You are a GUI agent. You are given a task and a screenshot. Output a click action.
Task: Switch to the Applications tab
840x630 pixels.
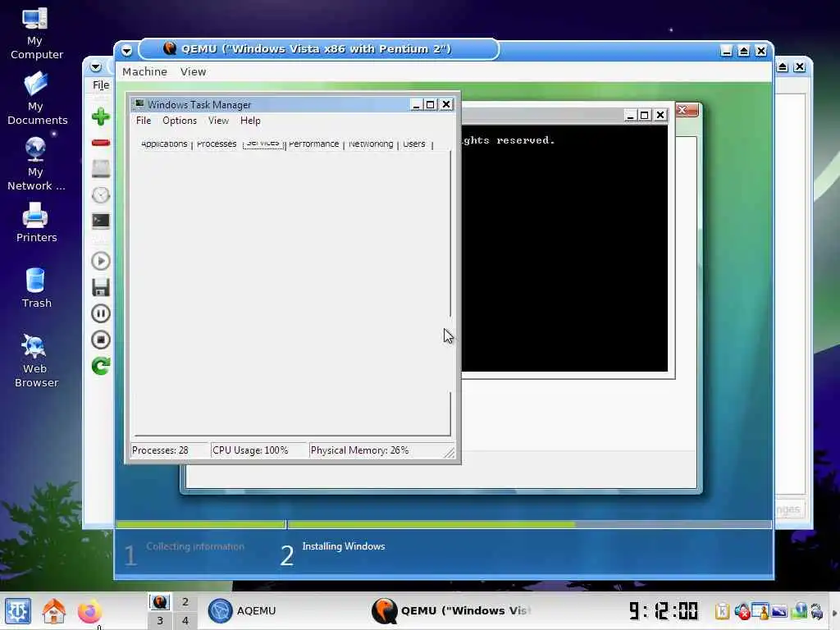click(x=164, y=144)
